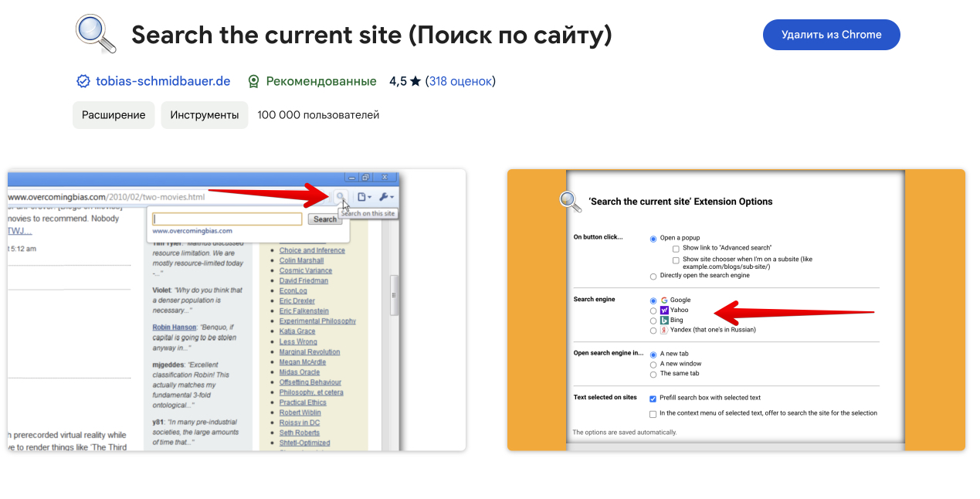This screenshot has height=499, width=980.
Task: Click the rating star icon next to 4,5
Action: pos(415,81)
